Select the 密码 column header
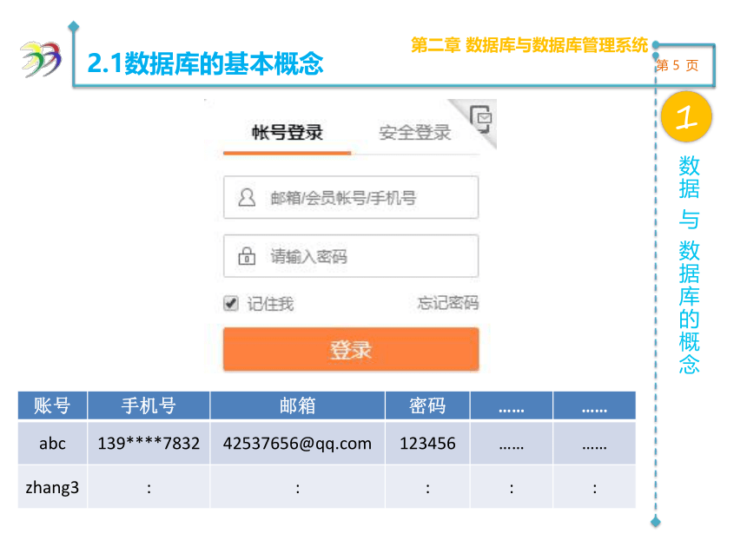This screenshot has width=747, height=560. pyautogui.click(x=427, y=405)
